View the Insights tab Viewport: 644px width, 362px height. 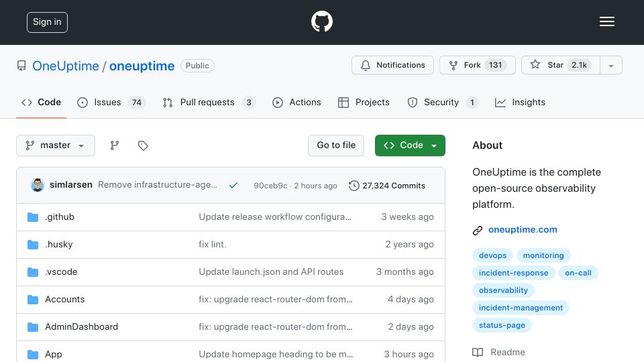pyautogui.click(x=520, y=102)
